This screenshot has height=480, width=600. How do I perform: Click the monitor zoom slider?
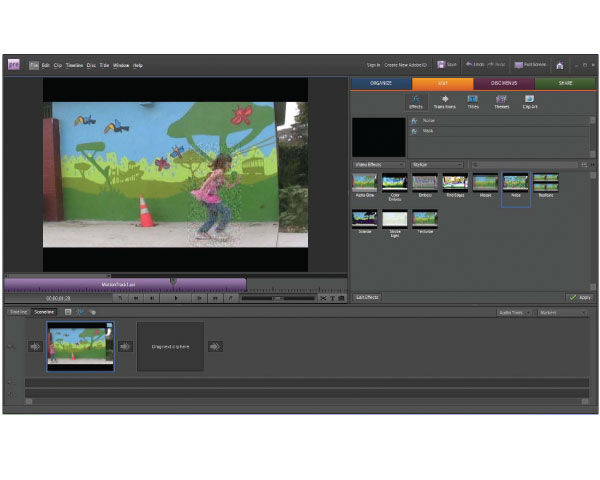280,297
